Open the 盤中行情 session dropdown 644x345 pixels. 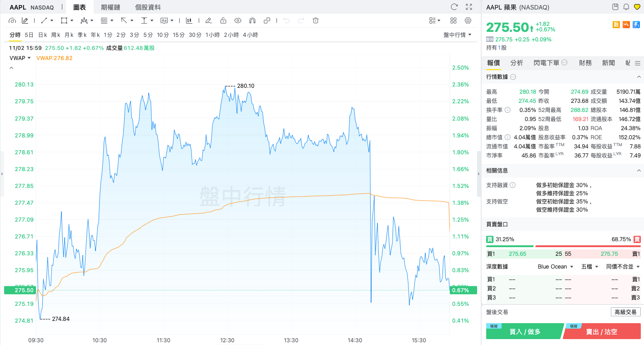tap(457, 35)
